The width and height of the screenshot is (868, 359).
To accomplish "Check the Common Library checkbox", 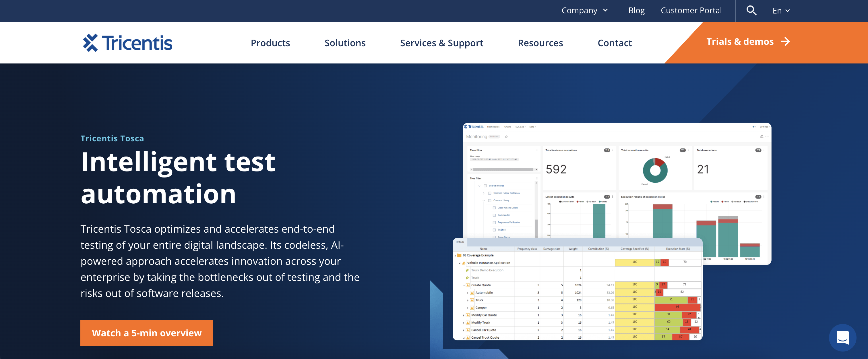I will 490,200.
